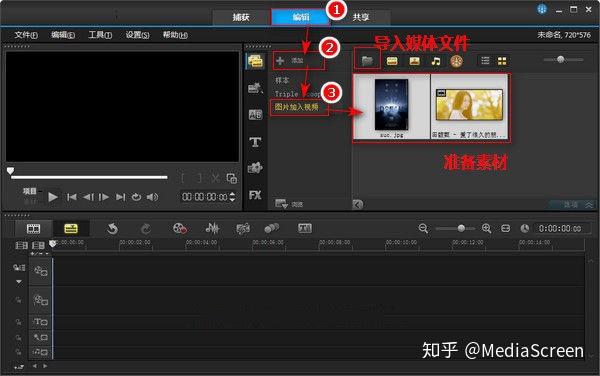
Task: Switch to Timeline view
Action: (71, 229)
